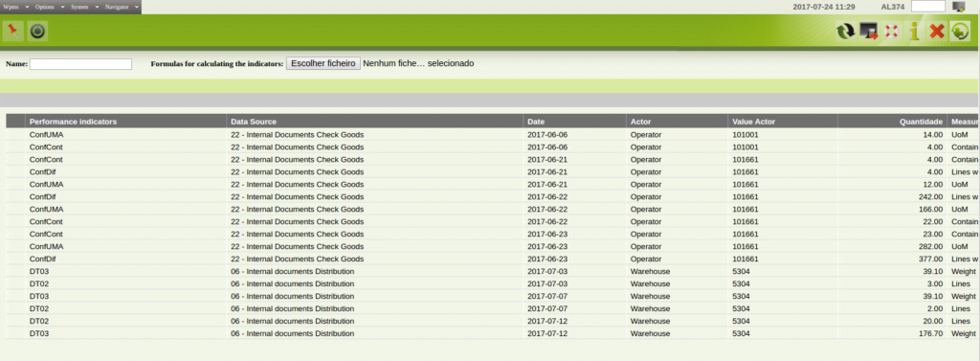Click the yellow information icon

coord(914,32)
